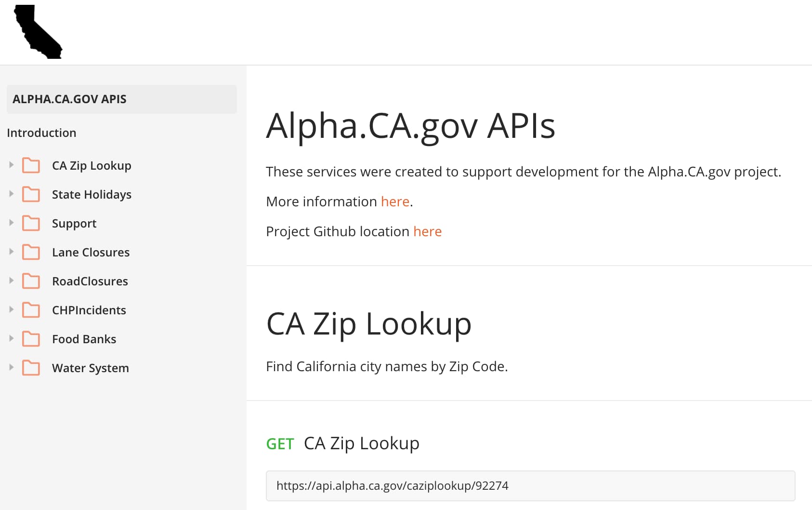Click the Support folder icon
Screen dimensions: 812x510
pos(31,223)
